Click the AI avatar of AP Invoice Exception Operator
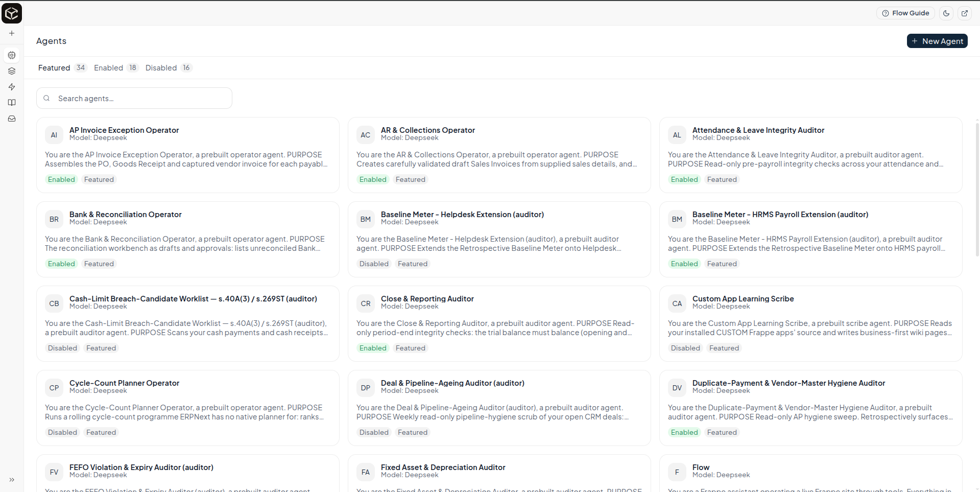Viewport: 980px width, 492px height. 54,135
